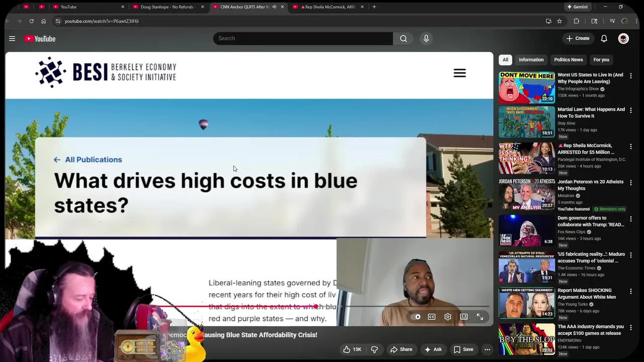Bookmark this page with star icon
644x362 pixels.
click(559, 21)
